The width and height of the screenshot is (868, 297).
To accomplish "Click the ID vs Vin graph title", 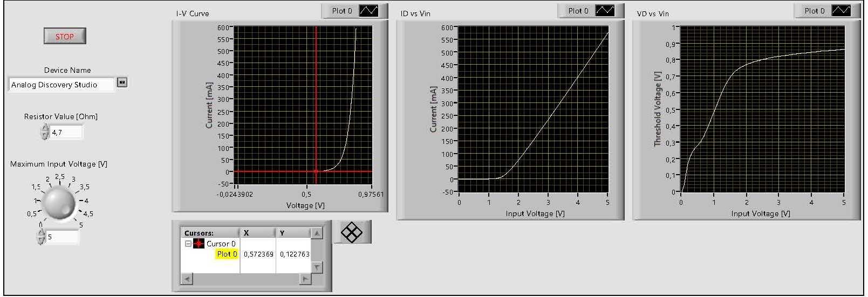I will [x=415, y=13].
